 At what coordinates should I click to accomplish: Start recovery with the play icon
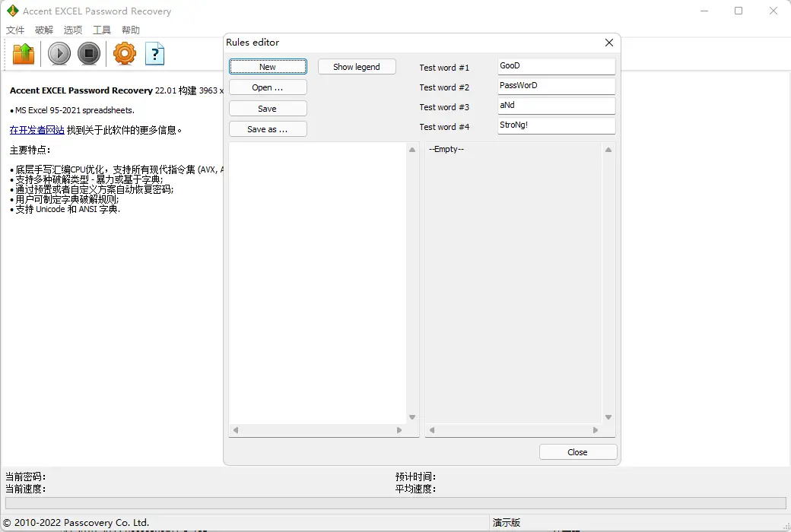click(x=59, y=53)
